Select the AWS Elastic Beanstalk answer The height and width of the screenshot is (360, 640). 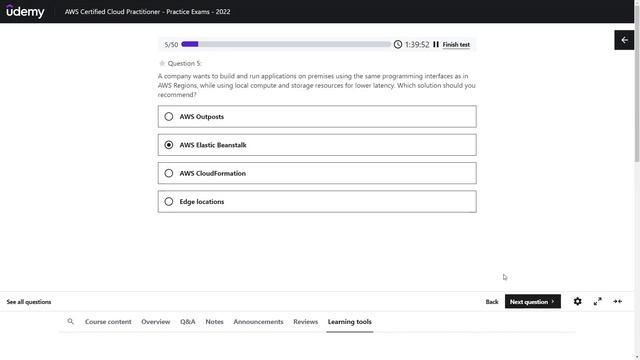[317, 145]
